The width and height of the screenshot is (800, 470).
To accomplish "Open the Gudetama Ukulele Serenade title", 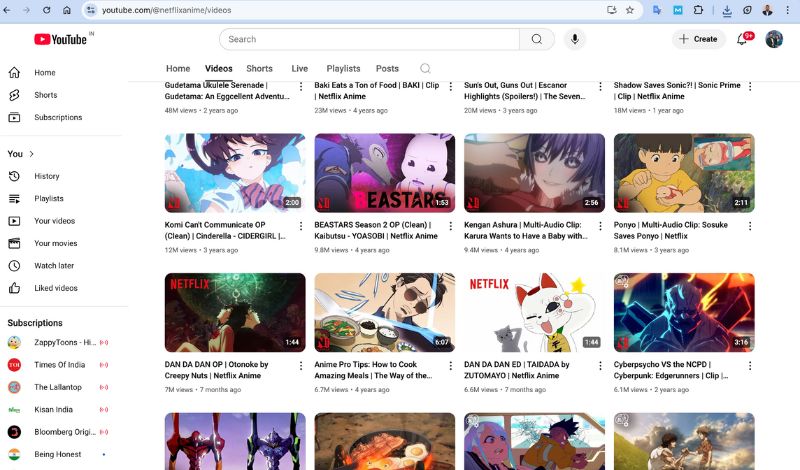I will (x=227, y=91).
